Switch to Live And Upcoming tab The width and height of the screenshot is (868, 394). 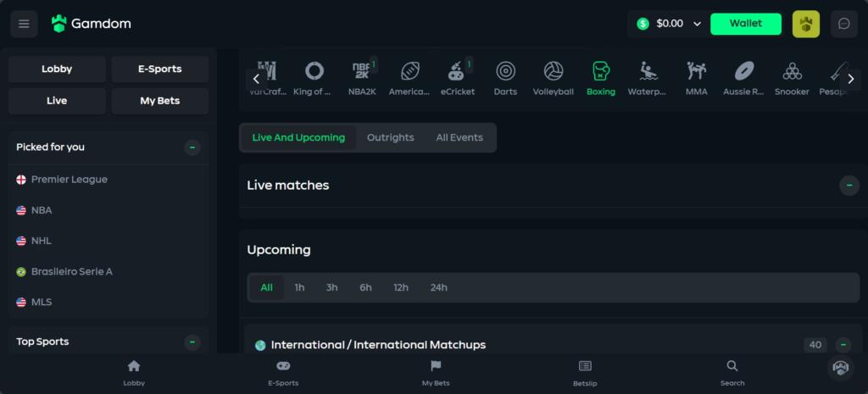click(298, 138)
